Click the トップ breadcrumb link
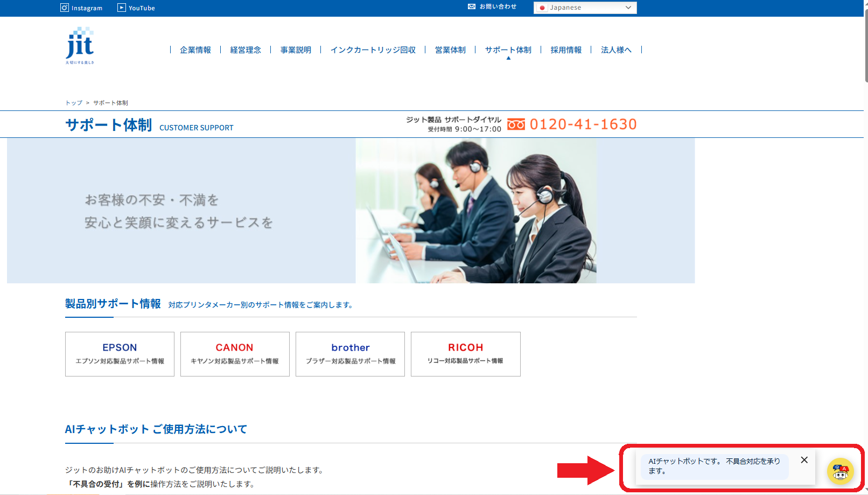This screenshot has height=495, width=868. [x=74, y=103]
